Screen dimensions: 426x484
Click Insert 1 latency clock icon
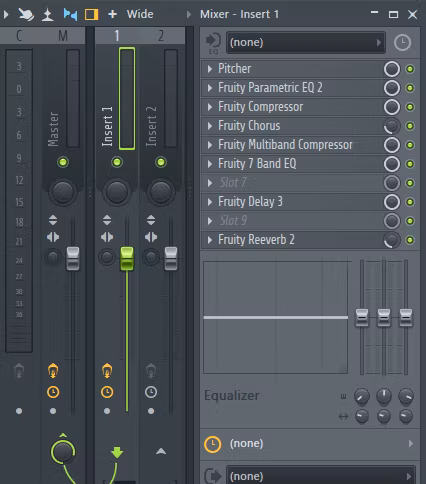[x=107, y=392]
